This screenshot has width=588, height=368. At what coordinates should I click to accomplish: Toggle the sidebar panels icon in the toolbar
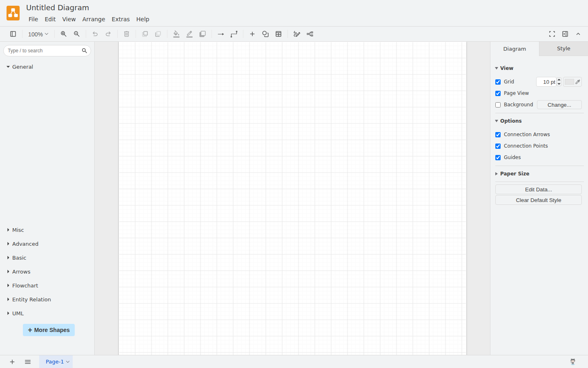tap(13, 34)
